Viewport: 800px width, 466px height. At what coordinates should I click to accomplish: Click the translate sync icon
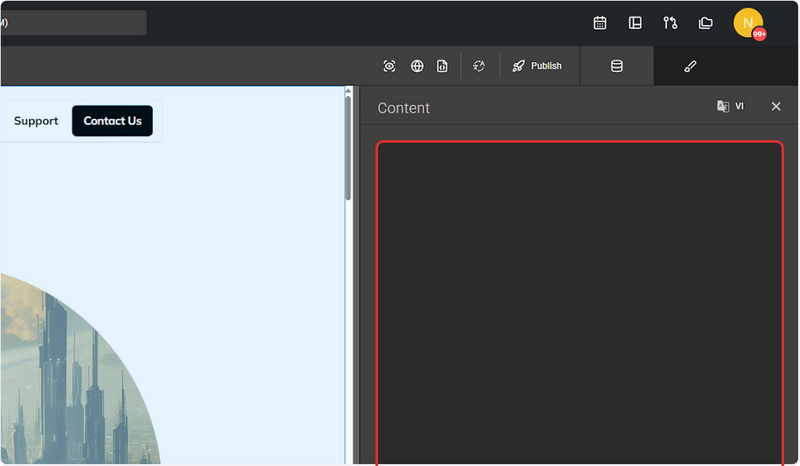(479, 66)
